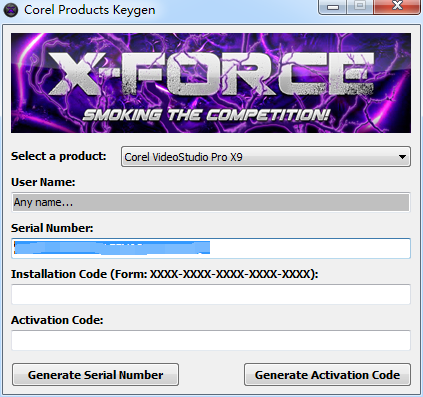Click the 'Select a product:' label

pos(58,156)
